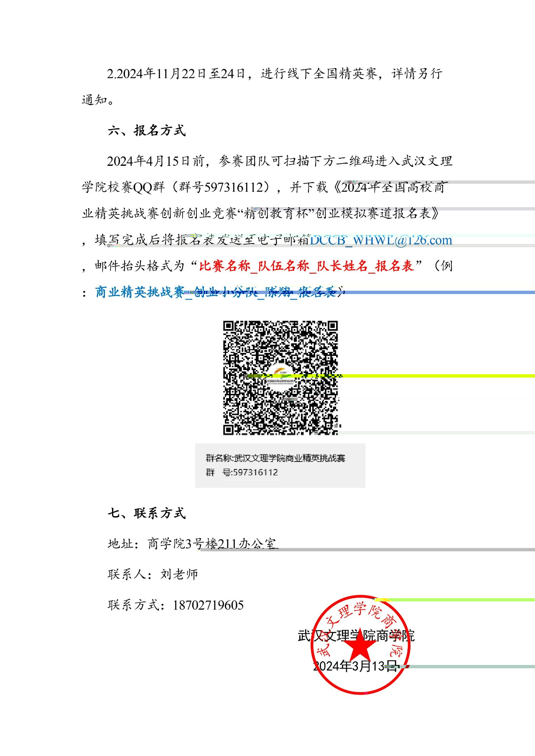Click the paragraph line starting 2024年4月15日前
Viewport: 535px width, 756px height.
pos(280,161)
